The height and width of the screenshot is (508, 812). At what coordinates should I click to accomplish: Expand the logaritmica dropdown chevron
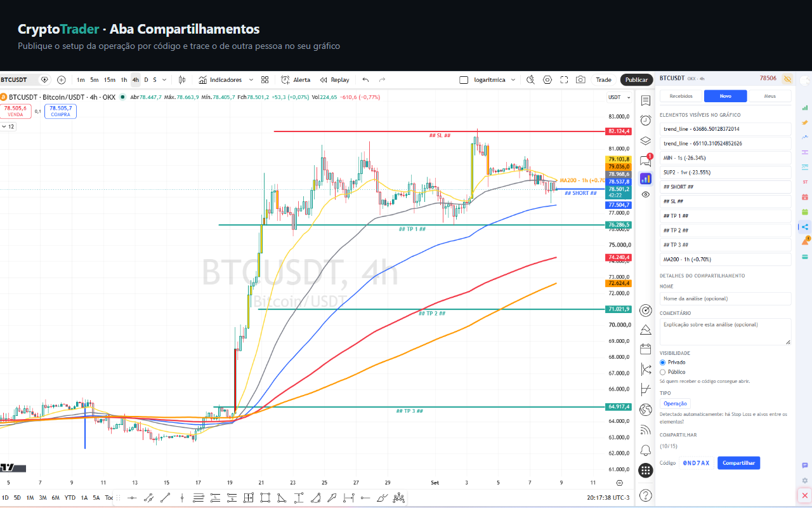513,80
